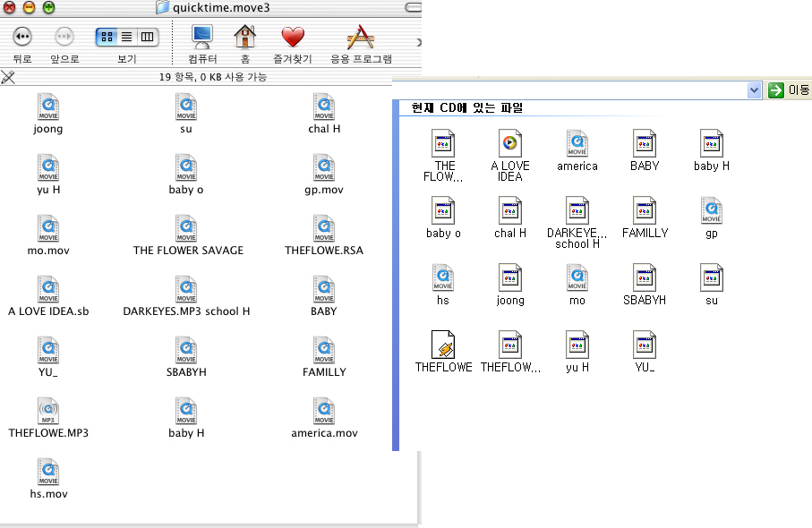Image resolution: width=812 pixels, height=528 pixels.
Task: Show hidden toolbar items overflow chevron
Action: pyautogui.click(x=418, y=41)
